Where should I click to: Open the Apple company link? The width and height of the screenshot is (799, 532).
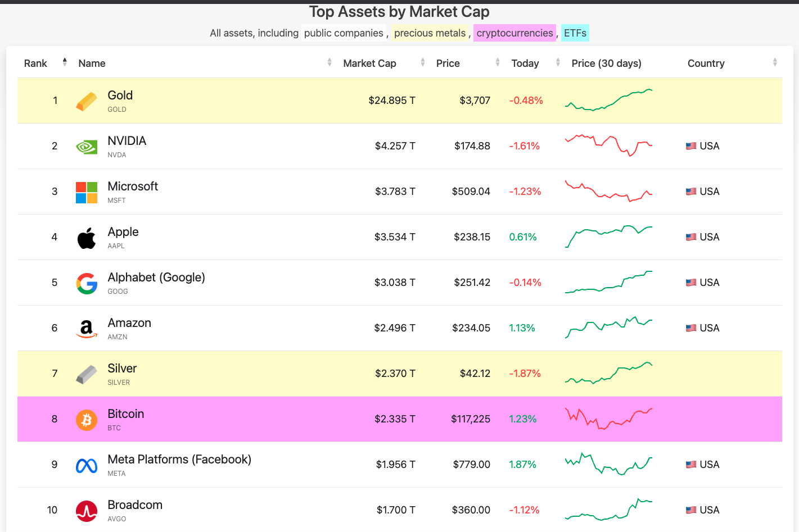(123, 232)
